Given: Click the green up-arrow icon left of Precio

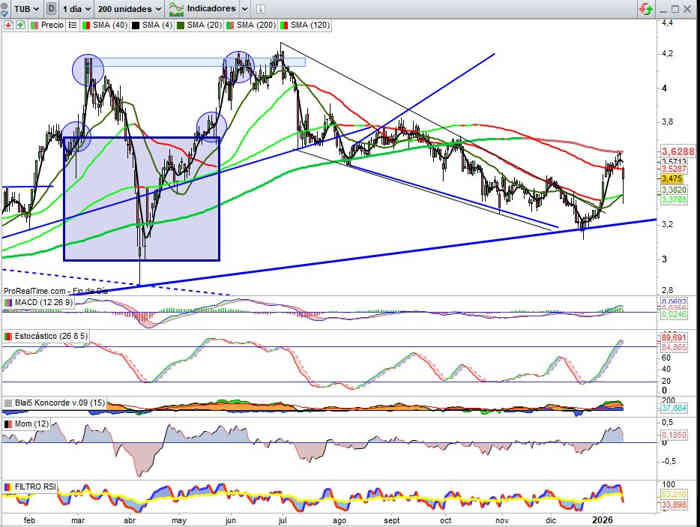Looking at the screenshot, I should 19,24.
